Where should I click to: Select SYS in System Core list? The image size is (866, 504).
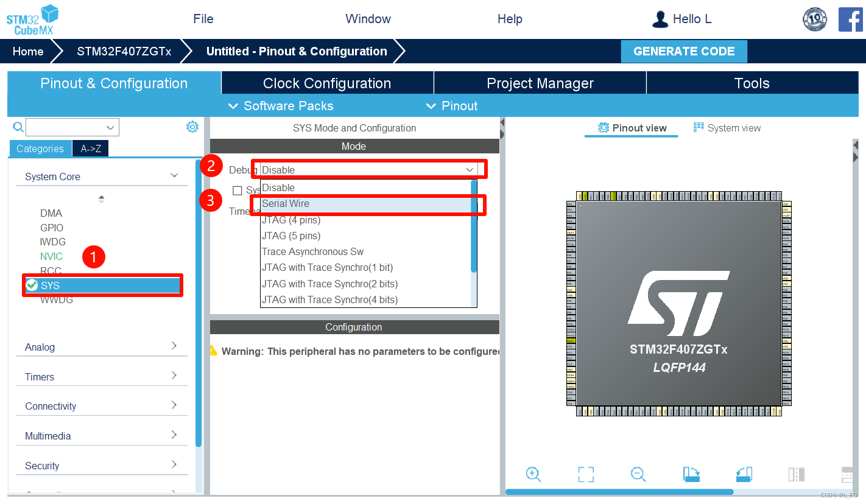tap(103, 285)
